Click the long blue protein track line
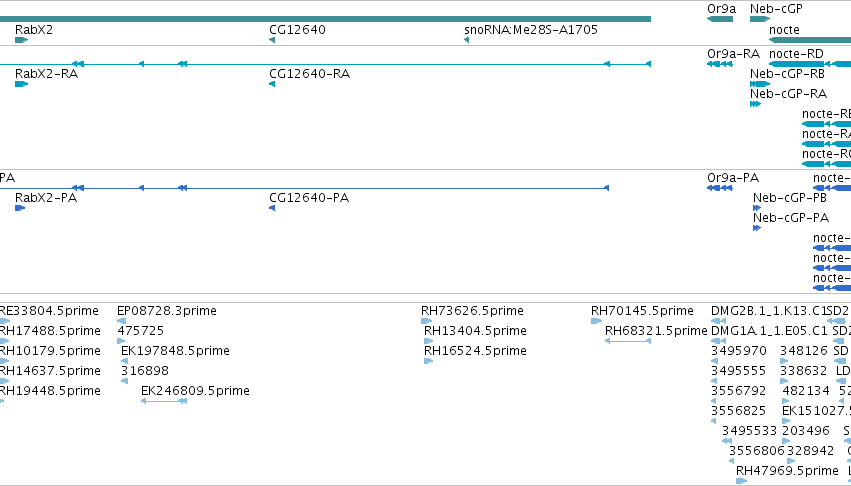 [x=304, y=188]
